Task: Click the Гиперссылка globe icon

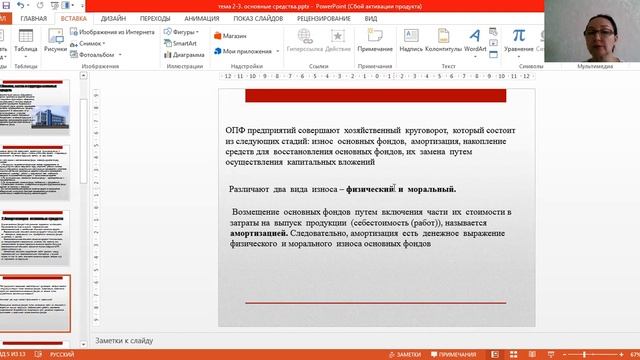Action: coord(305,40)
